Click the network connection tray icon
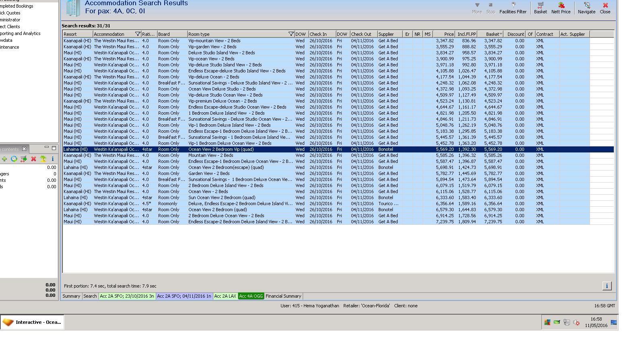Screen dimensions: 644x362 coord(567,322)
